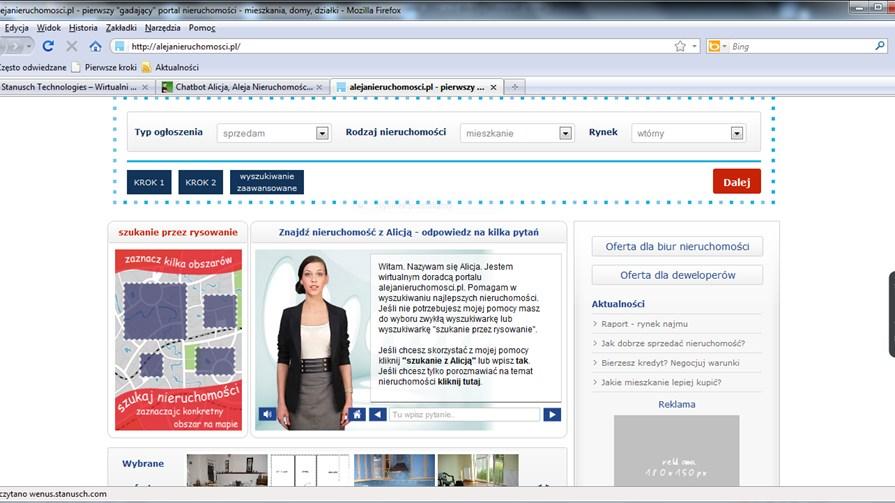Open the Pierwsze kroki bookmark
The height and width of the screenshot is (503, 895).
click(x=104, y=67)
